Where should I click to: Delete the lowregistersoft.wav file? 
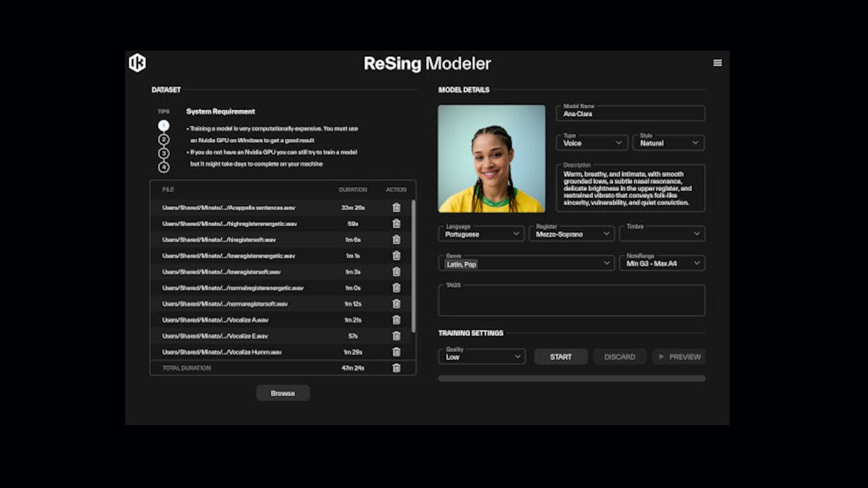396,272
